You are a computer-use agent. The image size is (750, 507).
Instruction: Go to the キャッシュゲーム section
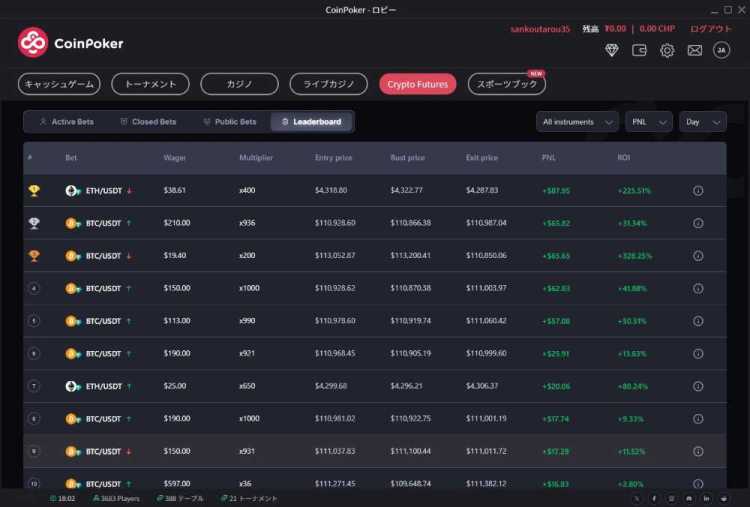(59, 85)
